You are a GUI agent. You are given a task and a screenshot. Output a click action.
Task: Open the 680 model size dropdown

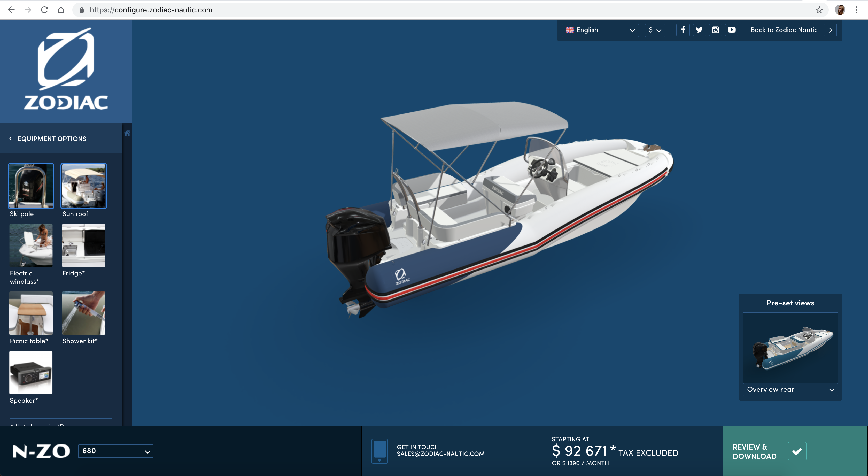[x=115, y=451]
